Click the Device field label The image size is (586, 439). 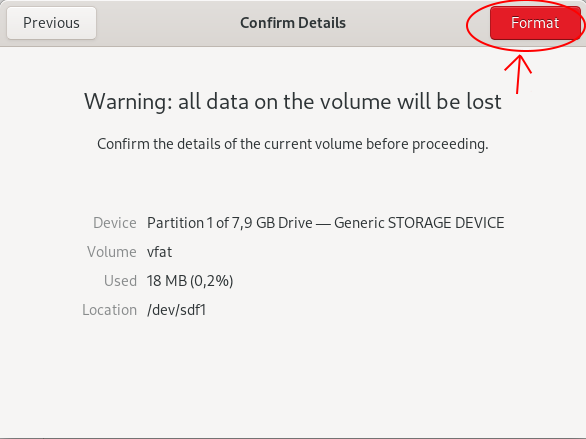click(115, 223)
